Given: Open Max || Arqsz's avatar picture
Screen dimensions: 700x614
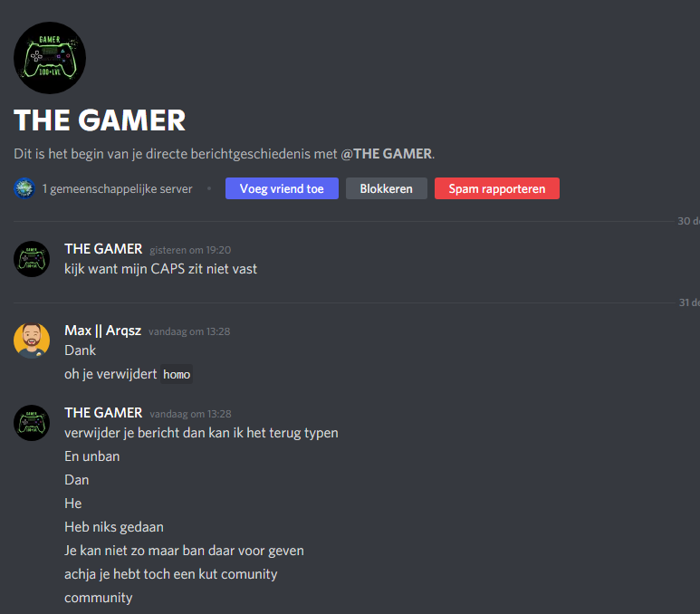Looking at the screenshot, I should click(x=32, y=341).
